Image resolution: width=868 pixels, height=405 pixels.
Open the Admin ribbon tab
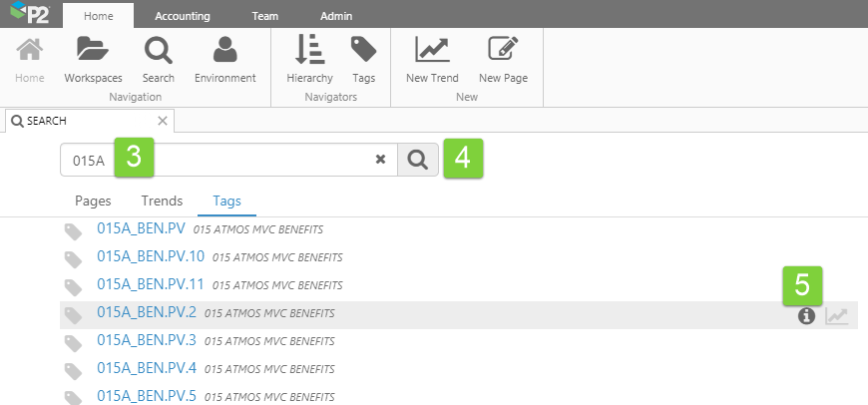(336, 15)
